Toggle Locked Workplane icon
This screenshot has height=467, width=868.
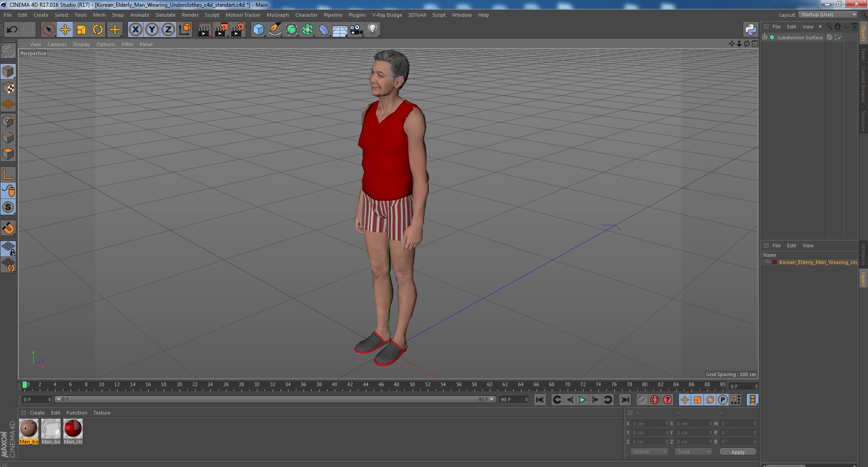(8, 249)
